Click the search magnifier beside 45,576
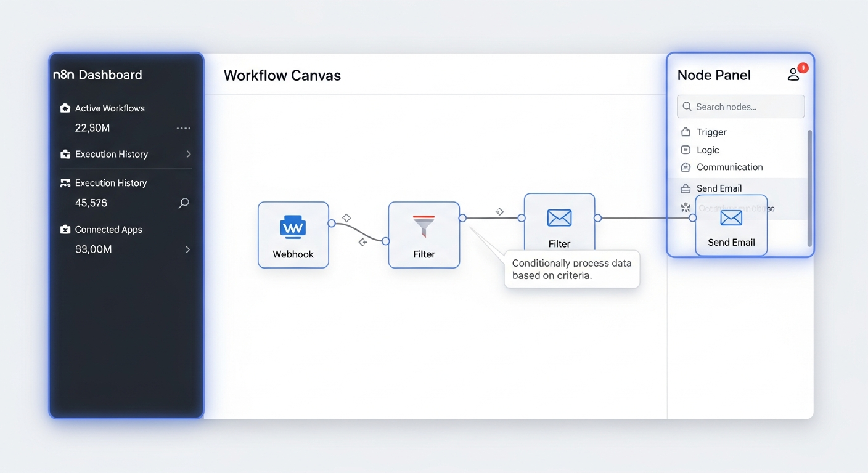The height and width of the screenshot is (473, 868). (x=184, y=203)
